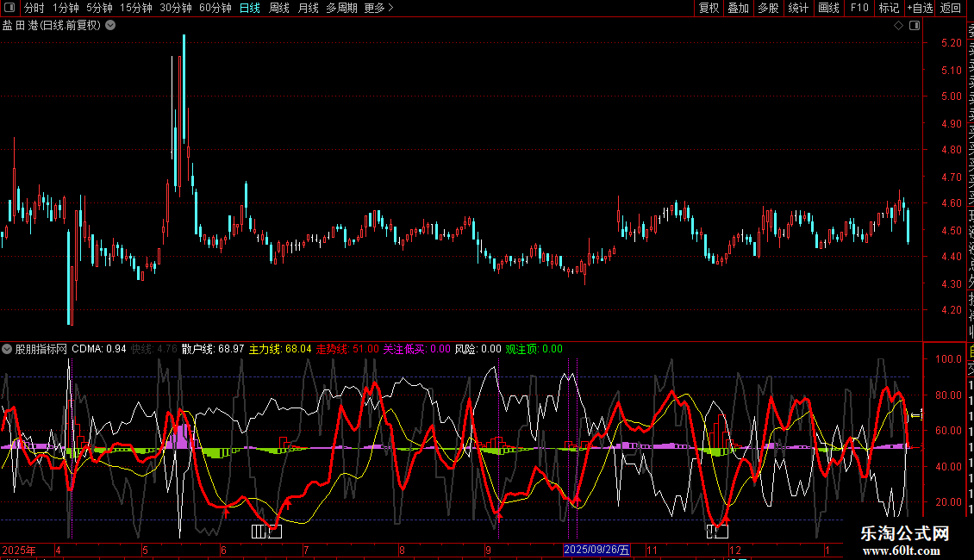974x560 pixels.
Task: Click the 2025/09/26 date marker
Action: pos(596,550)
